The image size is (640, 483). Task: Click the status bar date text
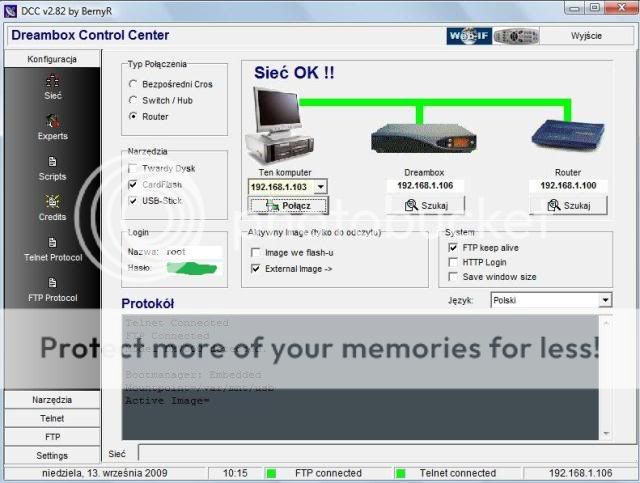tap(104, 473)
